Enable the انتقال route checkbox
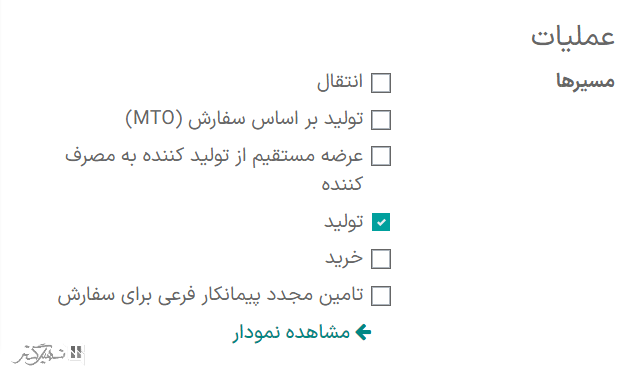The height and width of the screenshot is (378, 643). (x=381, y=83)
